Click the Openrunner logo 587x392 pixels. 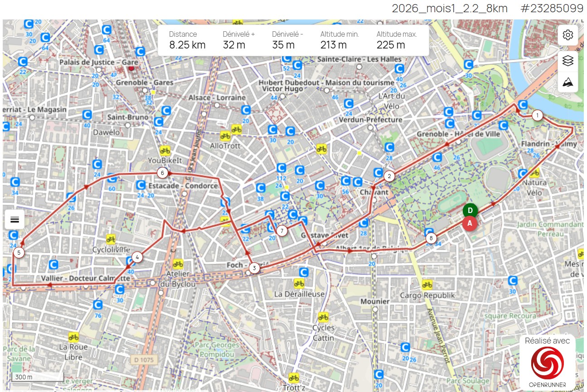point(547,363)
